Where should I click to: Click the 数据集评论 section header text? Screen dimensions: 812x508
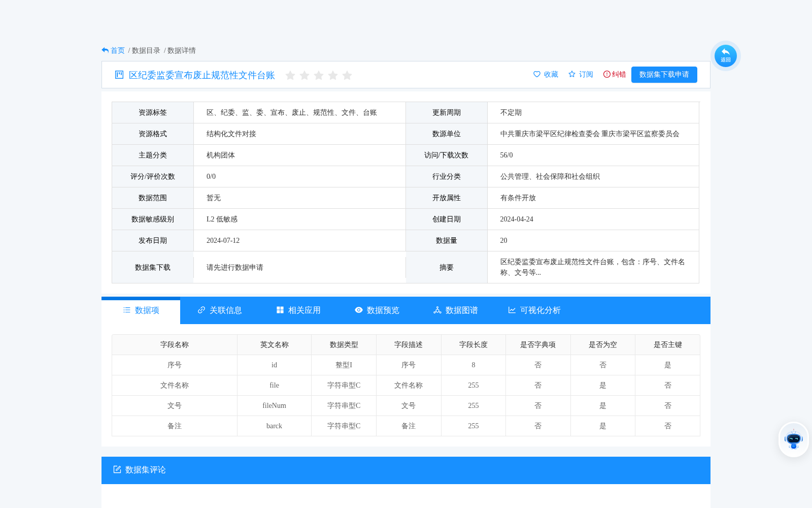pos(146,470)
